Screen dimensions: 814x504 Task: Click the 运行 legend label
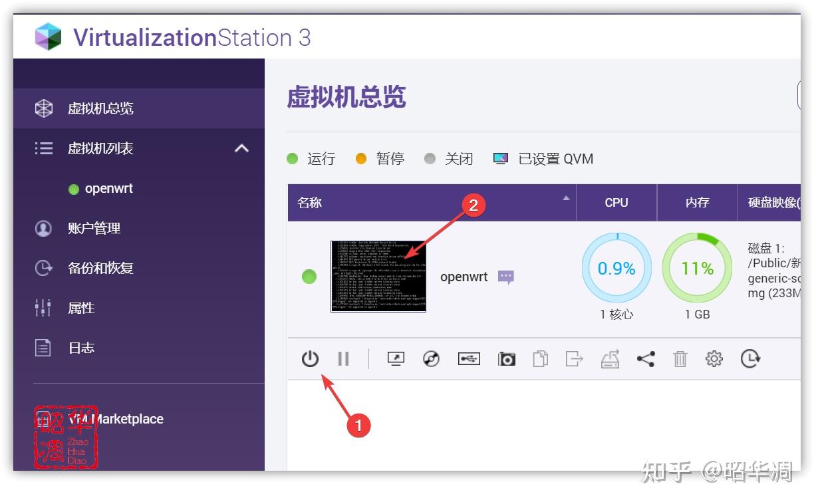321,159
